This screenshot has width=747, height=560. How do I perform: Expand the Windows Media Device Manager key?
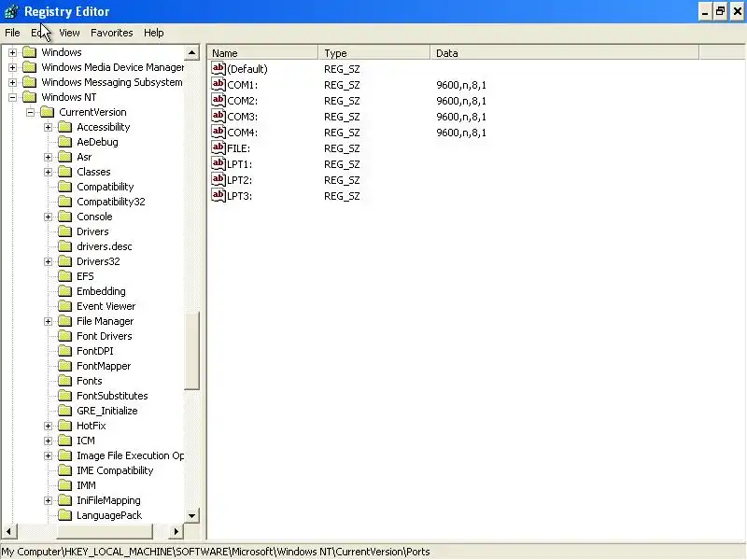point(13,67)
